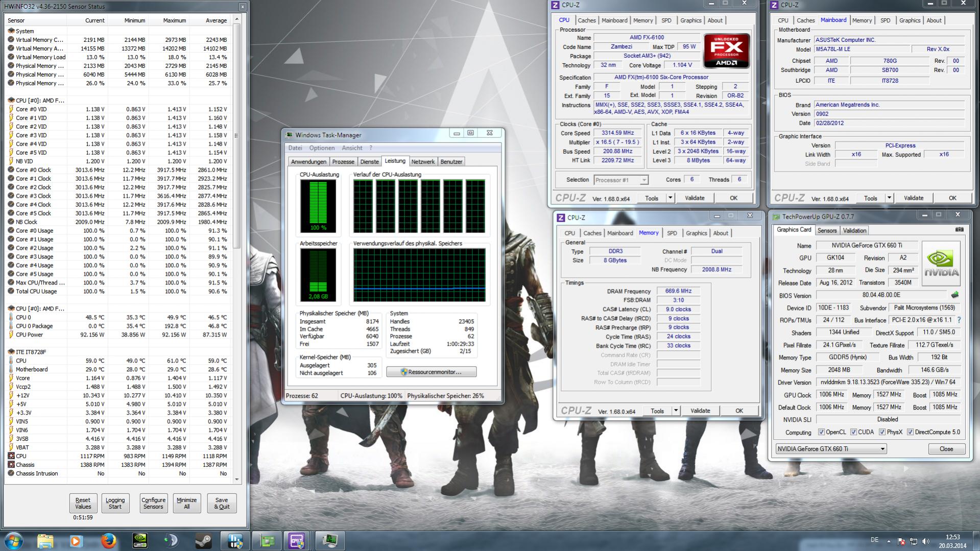Switch to the CPU-Z taskbar button
Image resolution: width=980 pixels, height=551 pixels.
[x=298, y=541]
